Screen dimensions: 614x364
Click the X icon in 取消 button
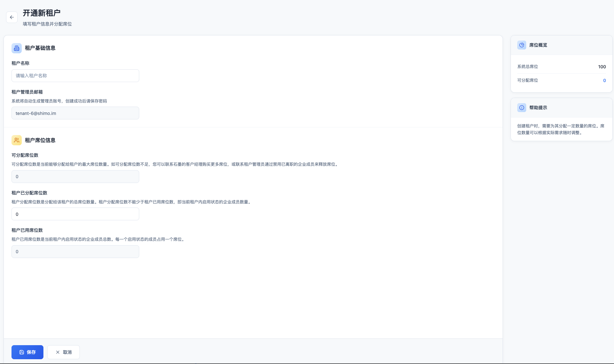tap(58, 352)
